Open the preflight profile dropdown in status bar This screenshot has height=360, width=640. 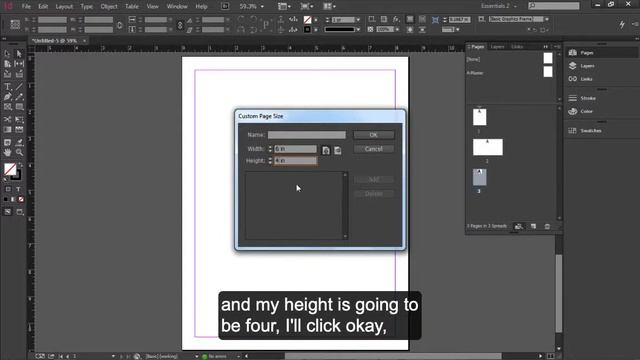point(196,356)
